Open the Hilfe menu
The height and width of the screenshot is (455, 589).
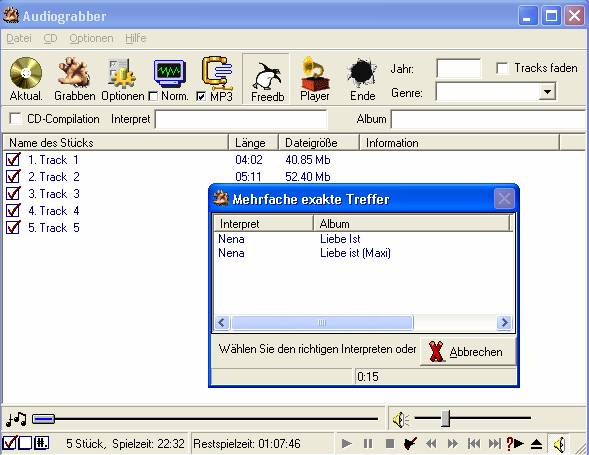(135, 38)
